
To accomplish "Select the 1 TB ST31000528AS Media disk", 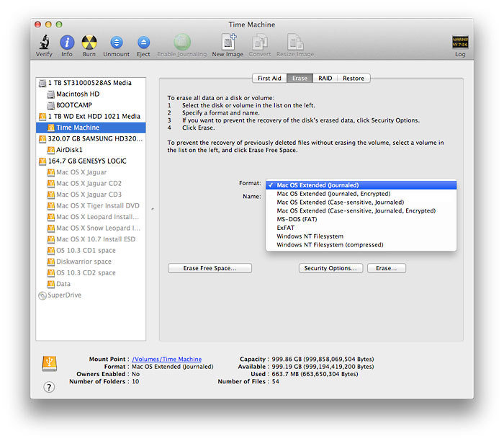I will pyautogui.click(x=91, y=83).
